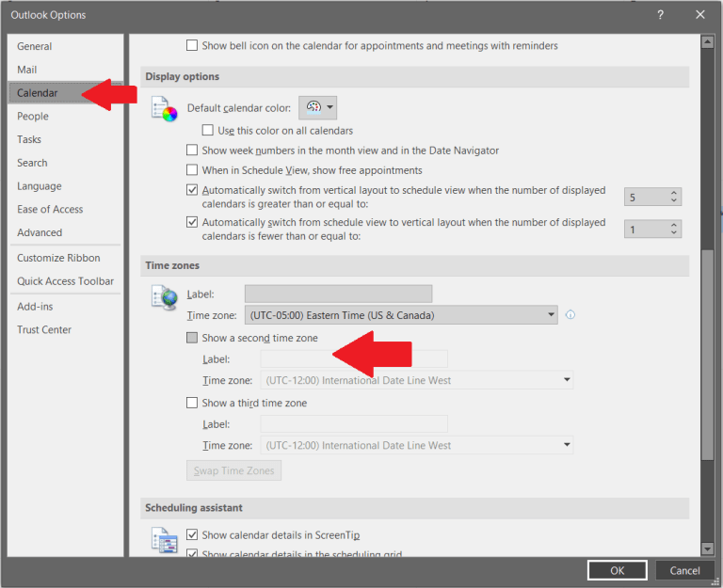
Task: Check 'Use this color on all calendars'
Action: (x=207, y=130)
